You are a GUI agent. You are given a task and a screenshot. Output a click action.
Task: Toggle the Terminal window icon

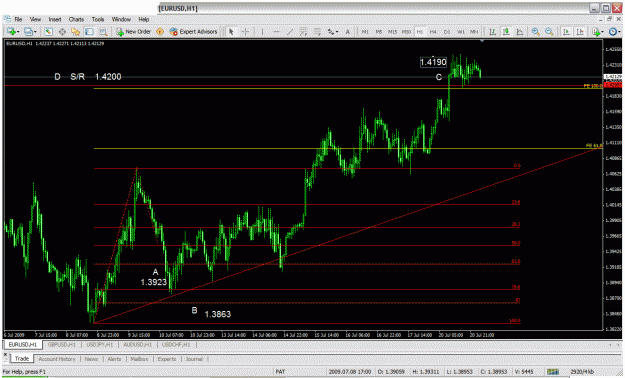click(x=89, y=32)
